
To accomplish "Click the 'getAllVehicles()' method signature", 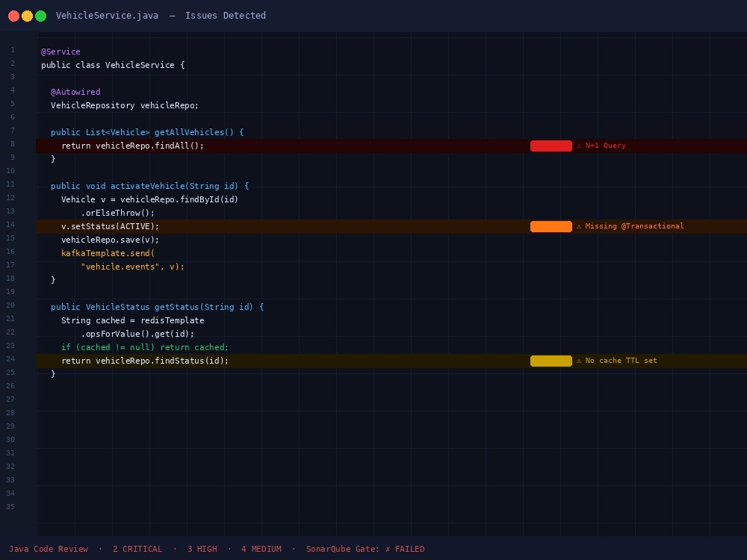I will (147, 132).
